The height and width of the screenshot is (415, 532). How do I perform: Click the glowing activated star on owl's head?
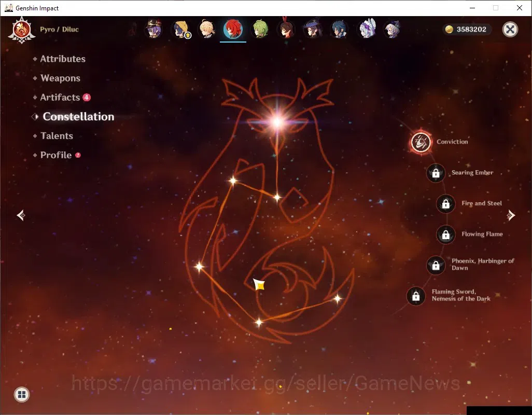tap(277, 121)
